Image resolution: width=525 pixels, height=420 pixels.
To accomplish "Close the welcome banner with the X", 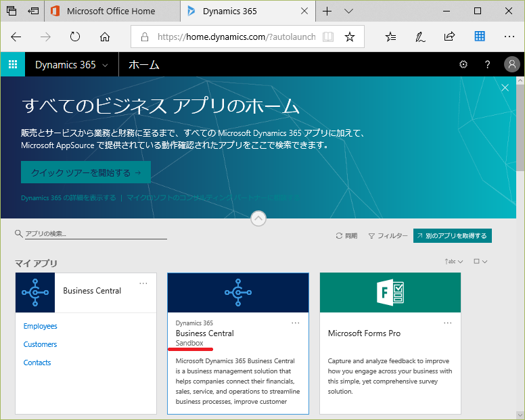I will click(505, 88).
